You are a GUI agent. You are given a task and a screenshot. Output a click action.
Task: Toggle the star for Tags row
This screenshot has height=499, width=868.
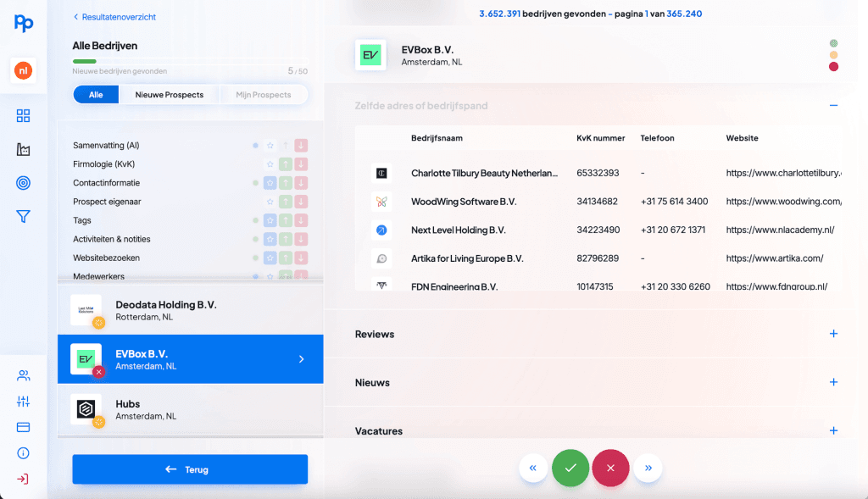pos(270,220)
